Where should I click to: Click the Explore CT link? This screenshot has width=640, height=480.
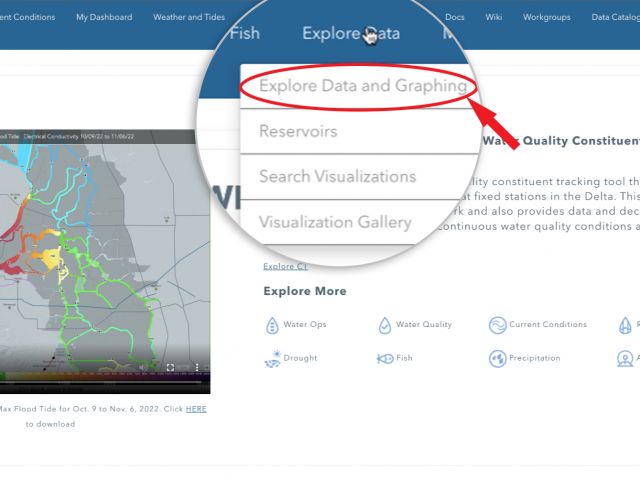tap(285, 267)
